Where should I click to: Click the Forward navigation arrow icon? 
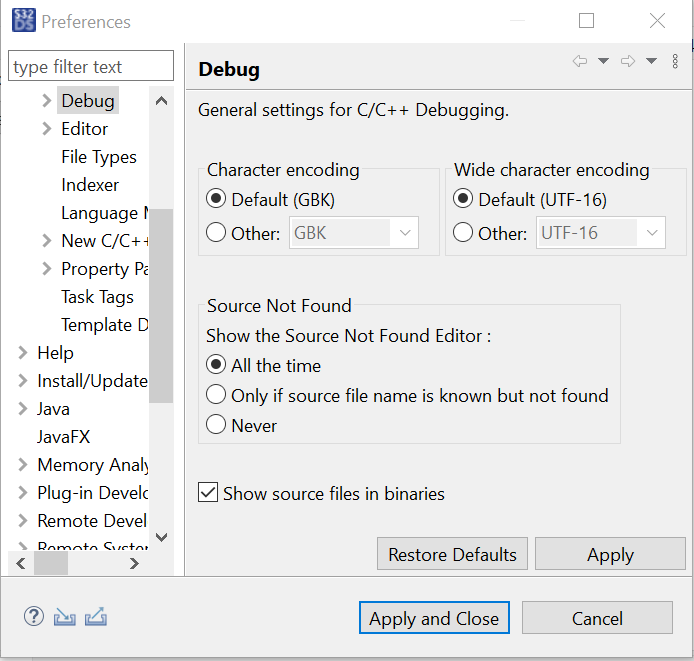point(628,62)
